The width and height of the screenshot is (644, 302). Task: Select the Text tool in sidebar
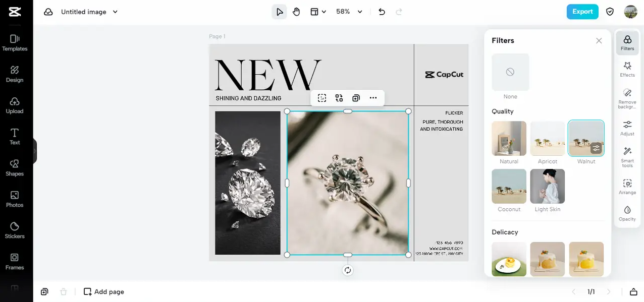coord(15,137)
